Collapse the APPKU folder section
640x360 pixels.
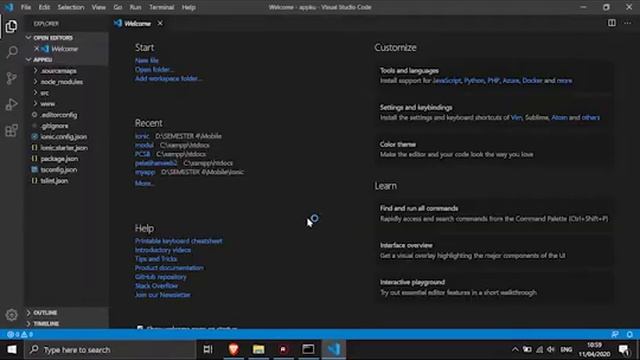pos(67,60)
